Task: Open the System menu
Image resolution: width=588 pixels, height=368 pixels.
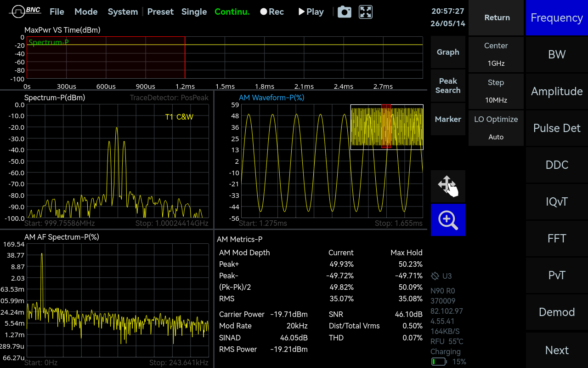Action: pyautogui.click(x=123, y=12)
